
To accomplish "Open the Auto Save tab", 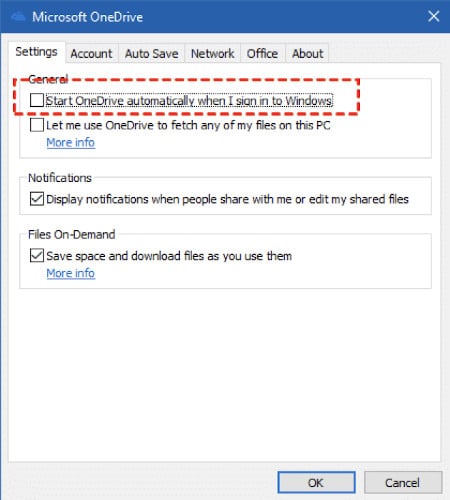I will [151, 54].
